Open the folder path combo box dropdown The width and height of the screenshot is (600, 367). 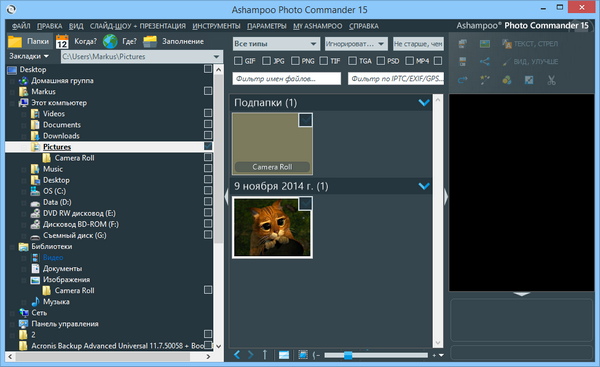[x=216, y=57]
